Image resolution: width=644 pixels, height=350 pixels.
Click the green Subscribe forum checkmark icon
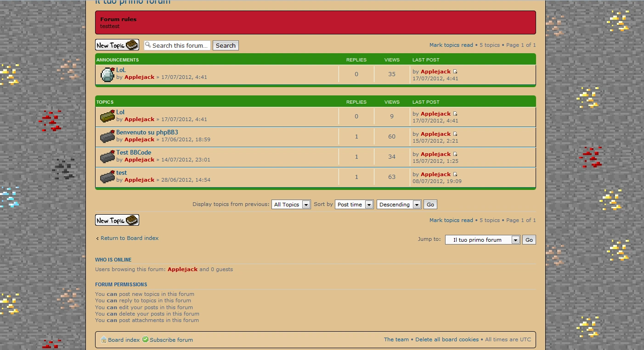pos(145,339)
